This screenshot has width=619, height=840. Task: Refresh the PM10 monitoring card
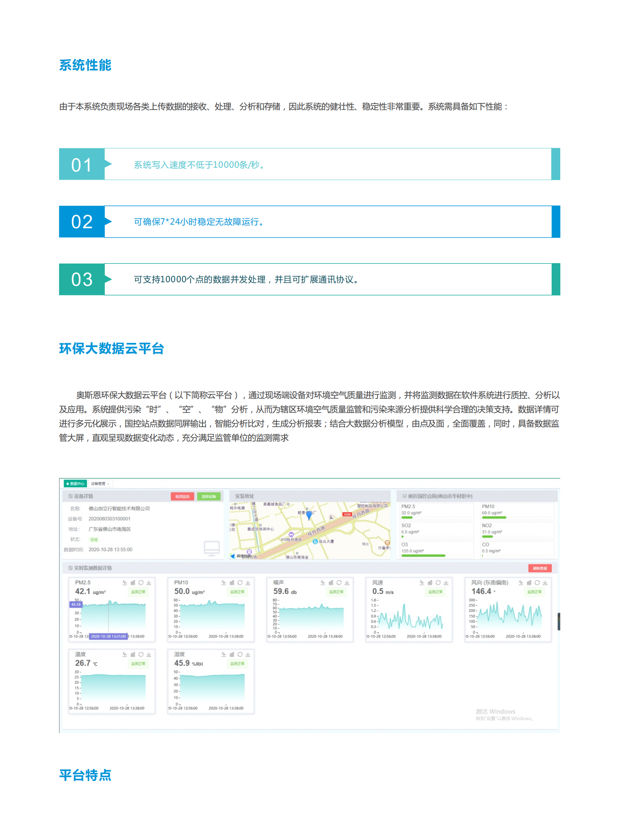pyautogui.click(x=240, y=582)
